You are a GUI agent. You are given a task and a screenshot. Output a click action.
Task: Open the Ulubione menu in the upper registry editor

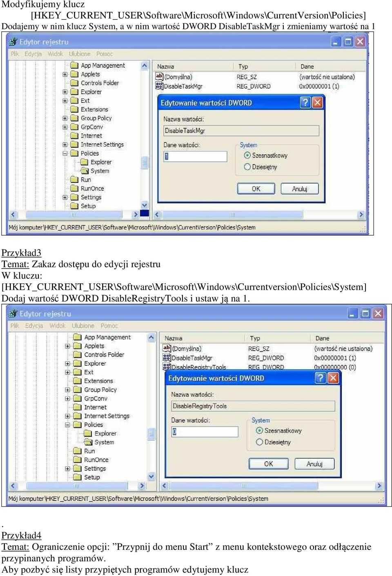(80, 54)
